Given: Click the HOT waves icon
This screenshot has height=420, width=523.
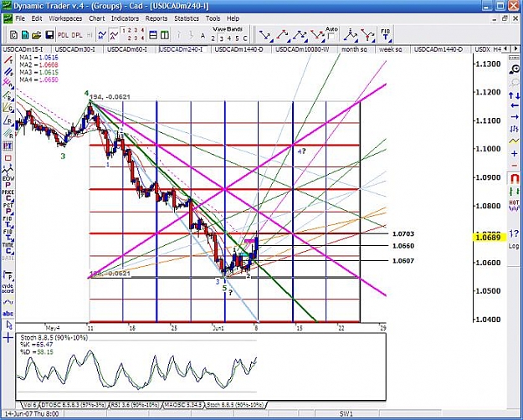Looking at the screenshot, I should click(514, 205).
